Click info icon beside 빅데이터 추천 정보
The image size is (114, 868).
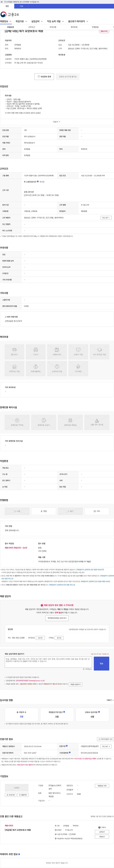[19, 854]
